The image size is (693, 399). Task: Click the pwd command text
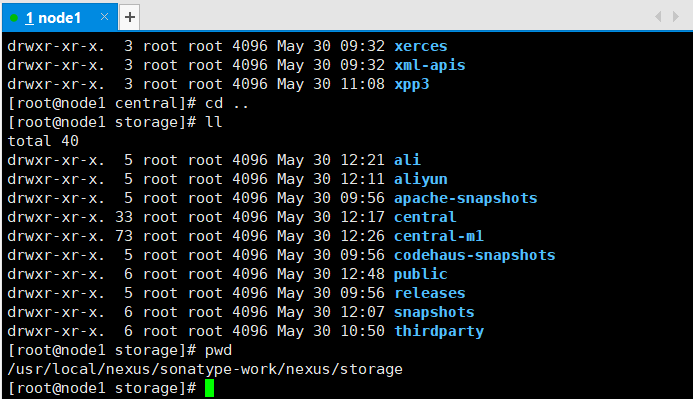click(x=218, y=350)
